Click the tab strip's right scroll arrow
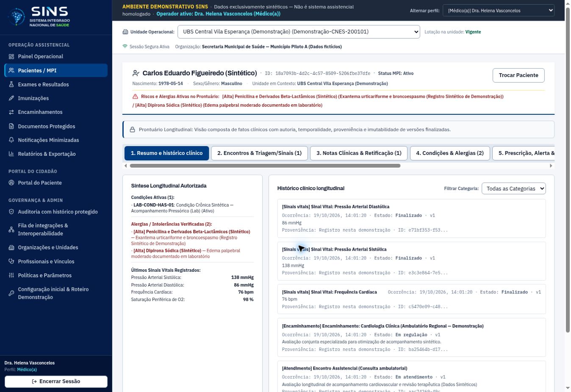Screen dimensions: 571x392 (x=551, y=166)
